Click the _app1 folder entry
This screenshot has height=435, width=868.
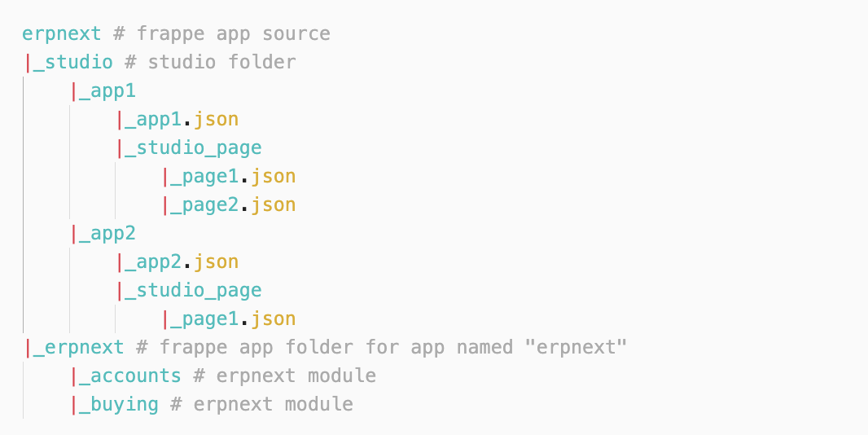[107, 91]
